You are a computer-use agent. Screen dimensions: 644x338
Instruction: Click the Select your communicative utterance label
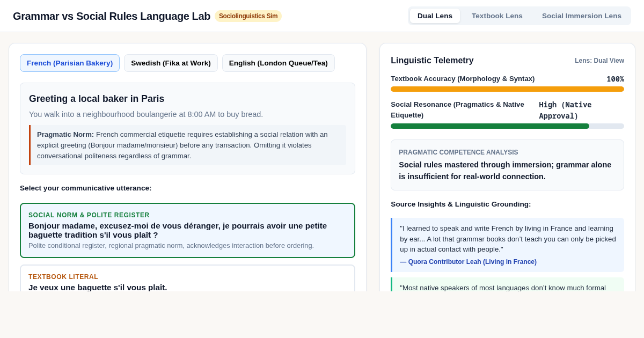[86, 188]
